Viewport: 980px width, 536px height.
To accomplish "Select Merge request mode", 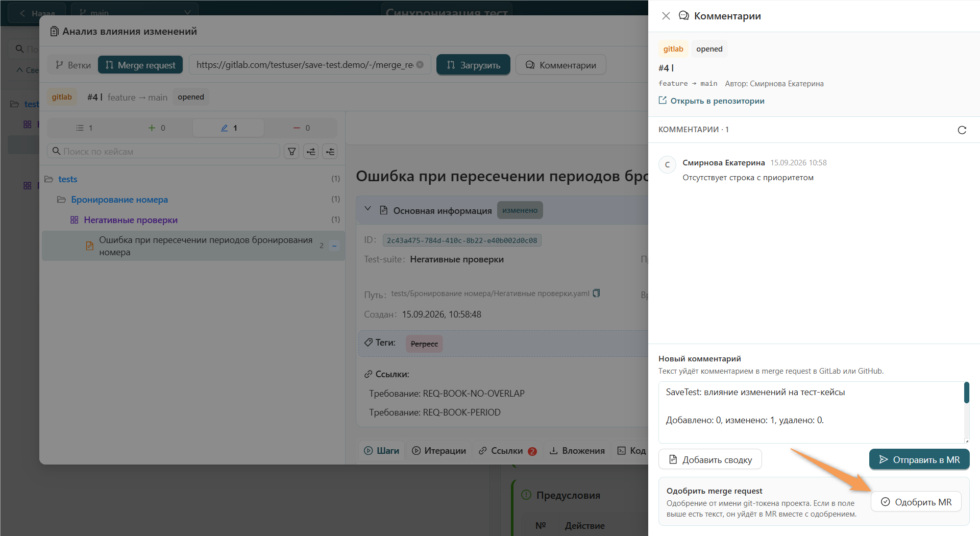I will (140, 65).
